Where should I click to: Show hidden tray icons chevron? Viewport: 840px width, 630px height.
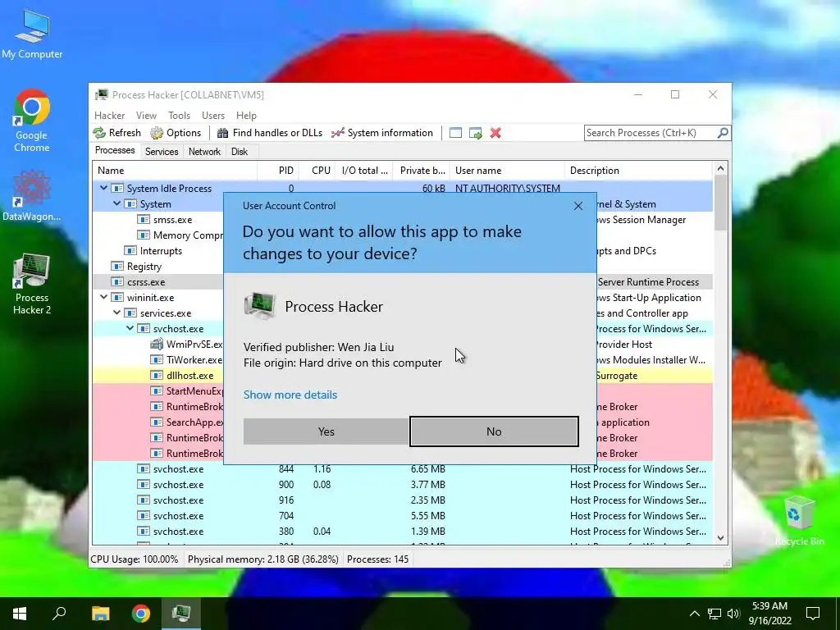point(694,614)
